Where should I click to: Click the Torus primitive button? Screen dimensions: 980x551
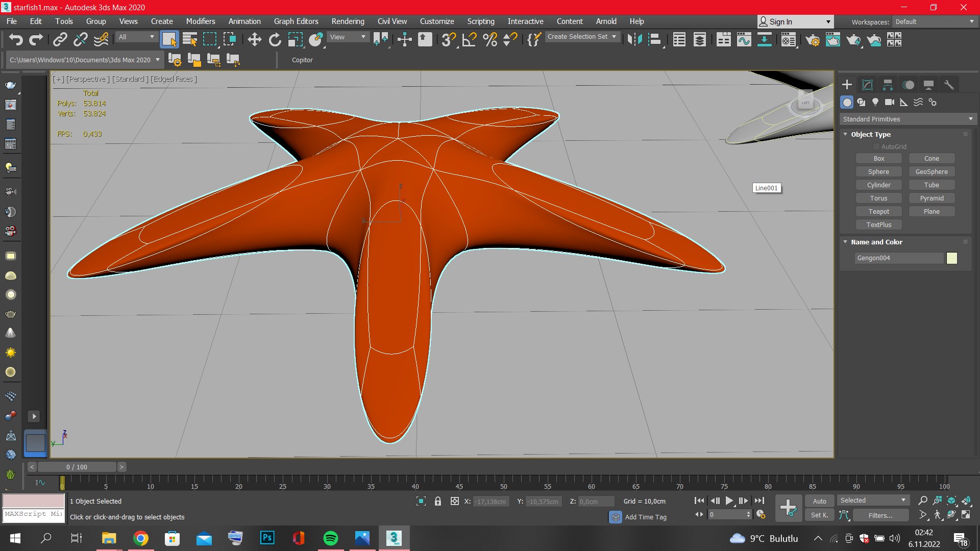(x=878, y=198)
